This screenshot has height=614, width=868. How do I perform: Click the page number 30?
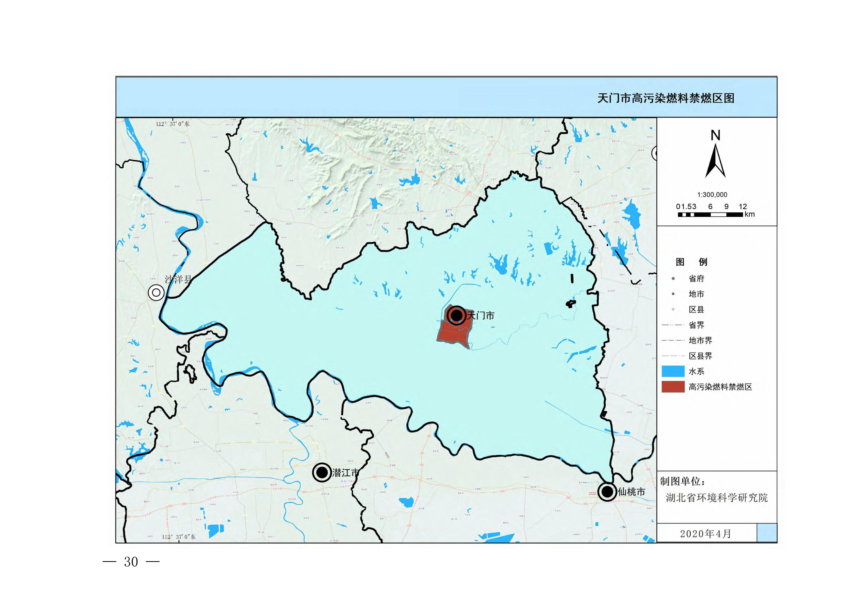click(131, 562)
